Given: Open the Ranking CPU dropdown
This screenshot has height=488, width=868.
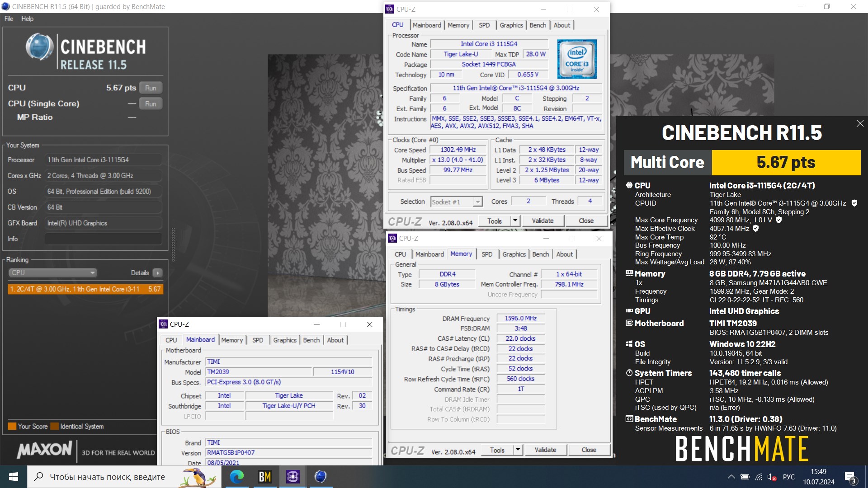Looking at the screenshot, I should click(x=52, y=273).
